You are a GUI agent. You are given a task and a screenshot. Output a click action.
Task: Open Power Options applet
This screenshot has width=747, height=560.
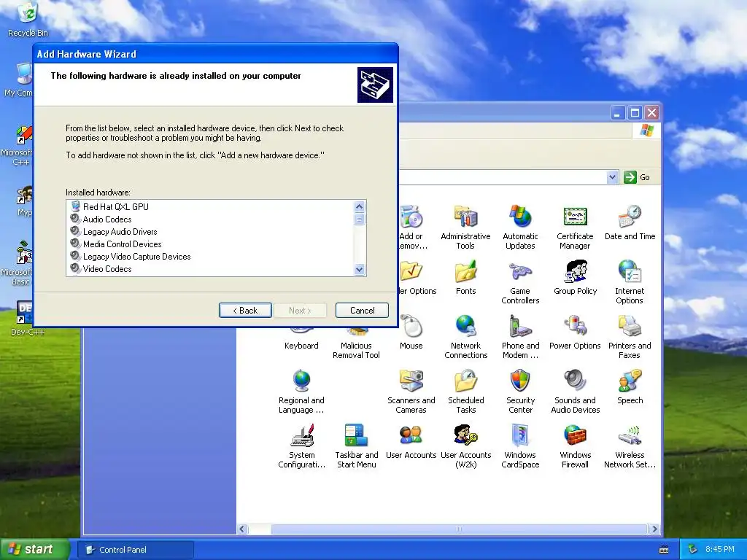[x=575, y=332]
